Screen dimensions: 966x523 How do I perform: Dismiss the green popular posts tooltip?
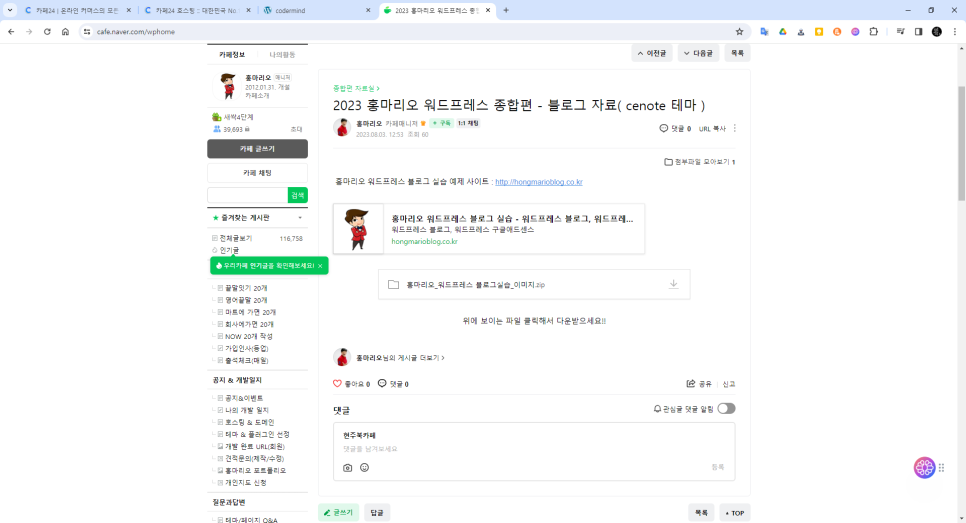click(x=320, y=266)
